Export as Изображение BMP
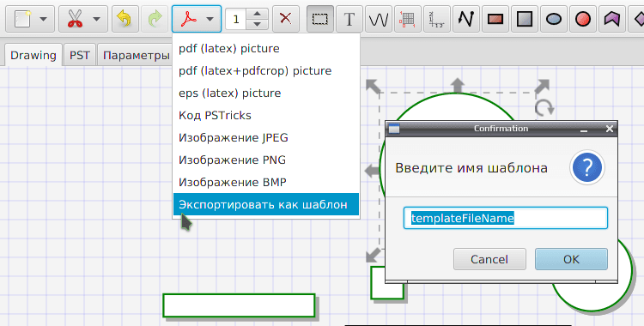 pos(266,182)
